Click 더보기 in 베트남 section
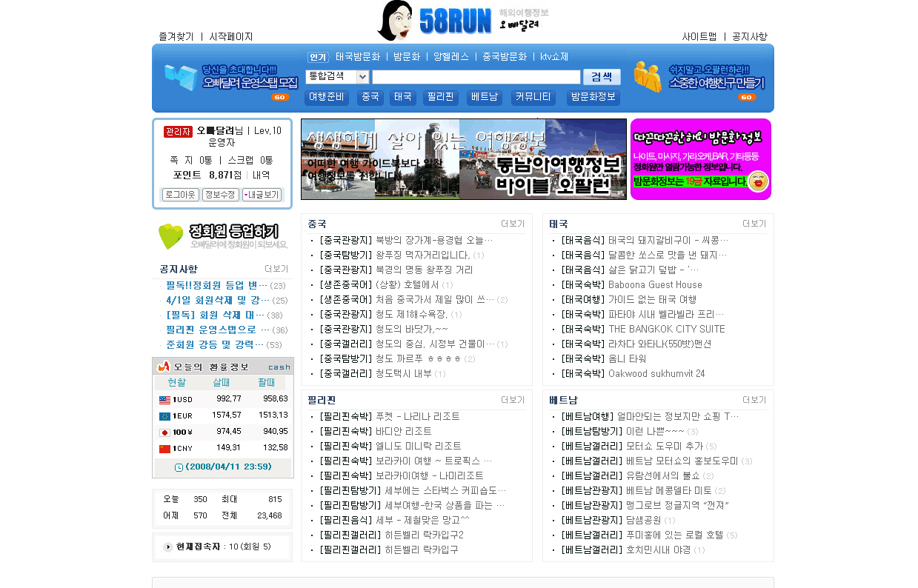The width and height of the screenshot is (918, 588). [x=754, y=400]
